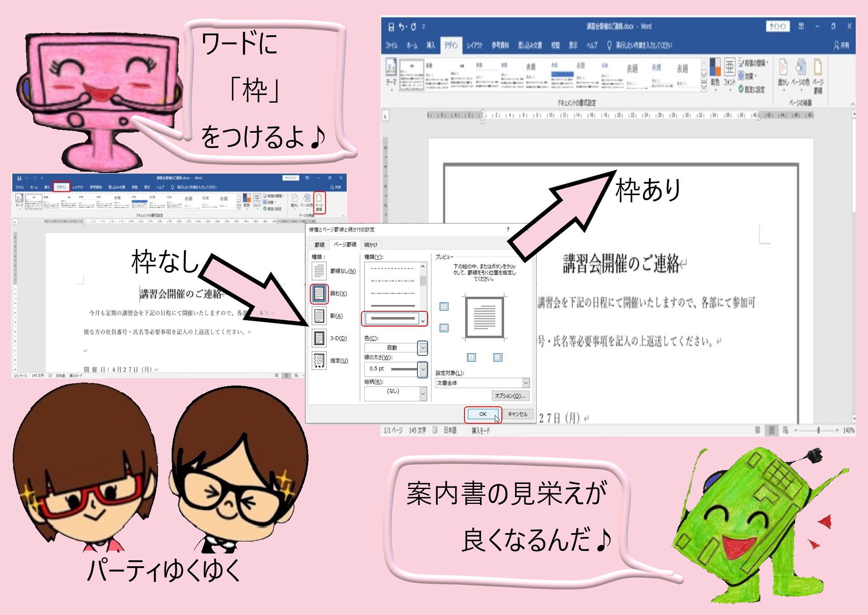Toggle right border button in dialog preview

[498, 357]
